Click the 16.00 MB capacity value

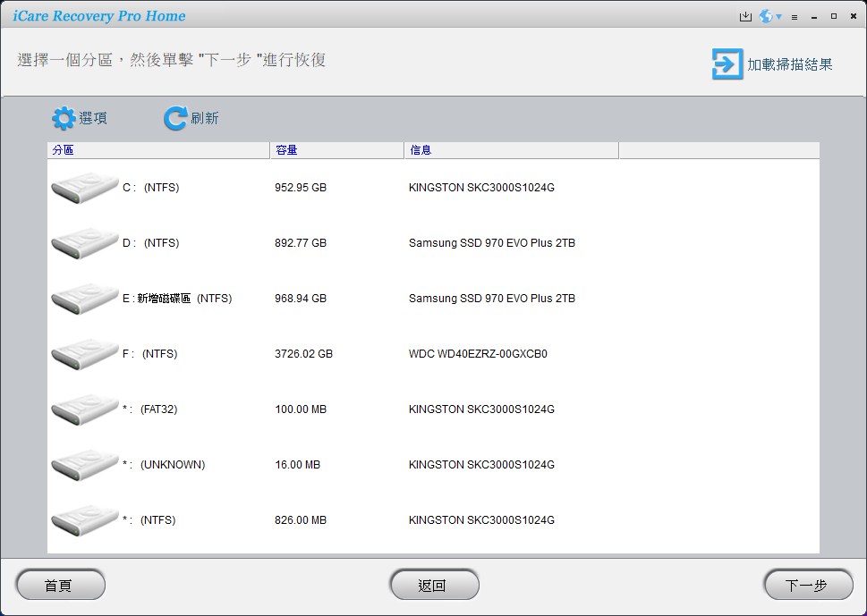point(297,465)
